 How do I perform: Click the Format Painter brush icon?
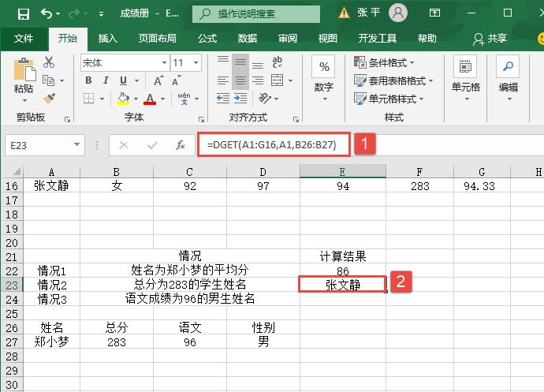[49, 99]
